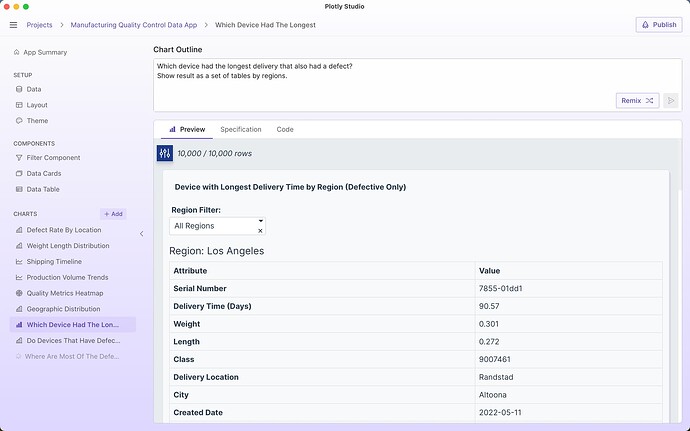
Task: Open the filter controls sliders icon
Action: 165,153
